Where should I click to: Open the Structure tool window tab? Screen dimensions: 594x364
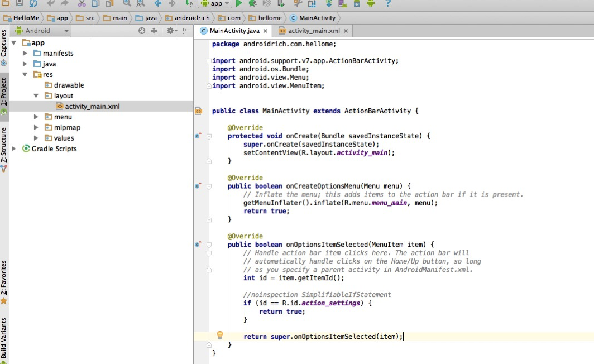pos(4,146)
